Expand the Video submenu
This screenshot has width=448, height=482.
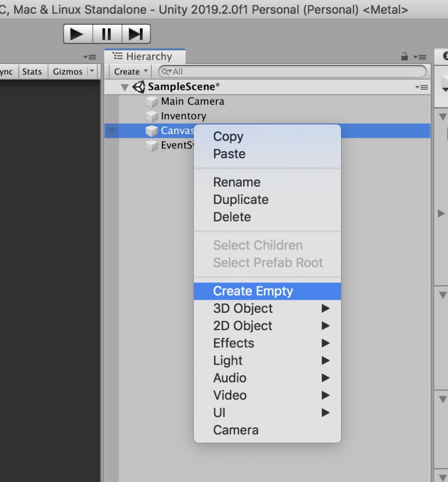click(267, 395)
